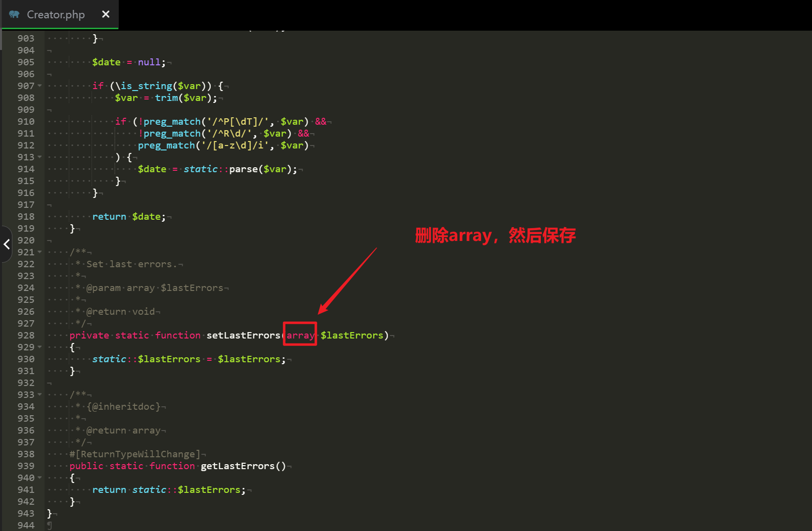Click the return $date statement
Viewport: 812px width, 531px height.
pyautogui.click(x=129, y=217)
